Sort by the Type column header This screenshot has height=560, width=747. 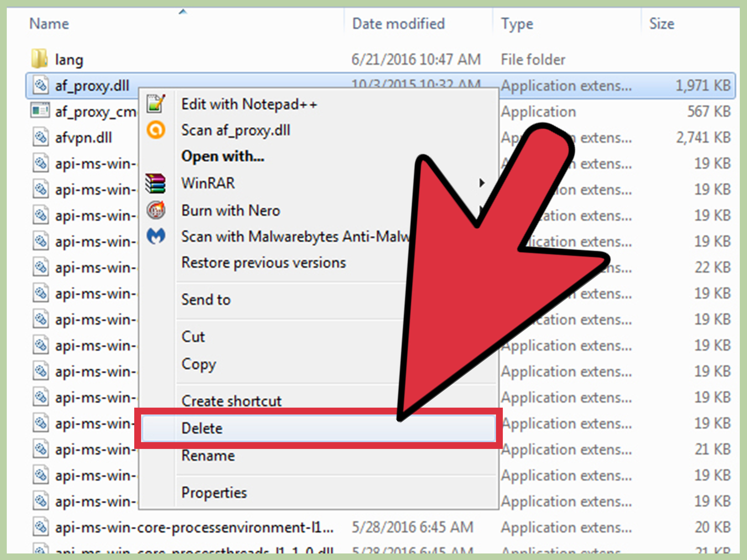click(517, 24)
